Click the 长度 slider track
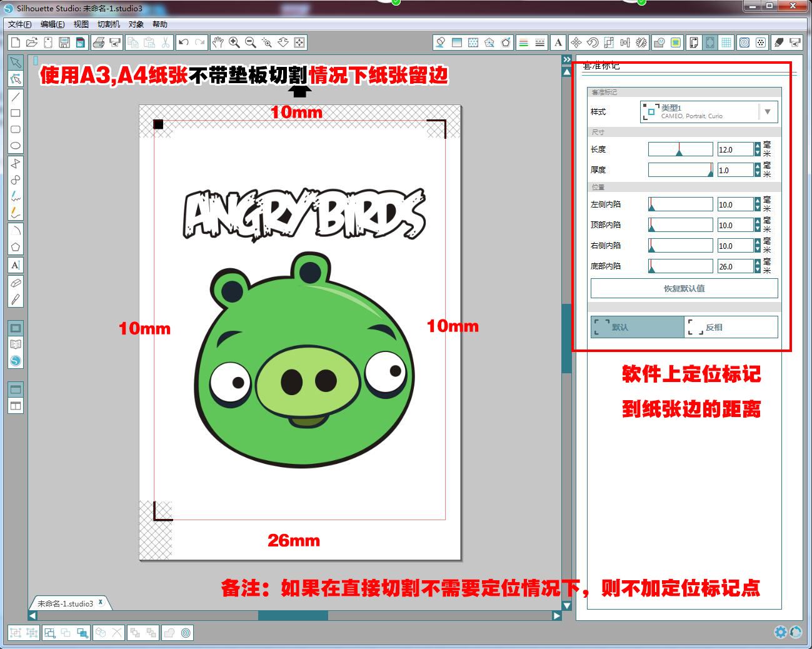Viewport: 812px width, 649px height. click(x=680, y=149)
